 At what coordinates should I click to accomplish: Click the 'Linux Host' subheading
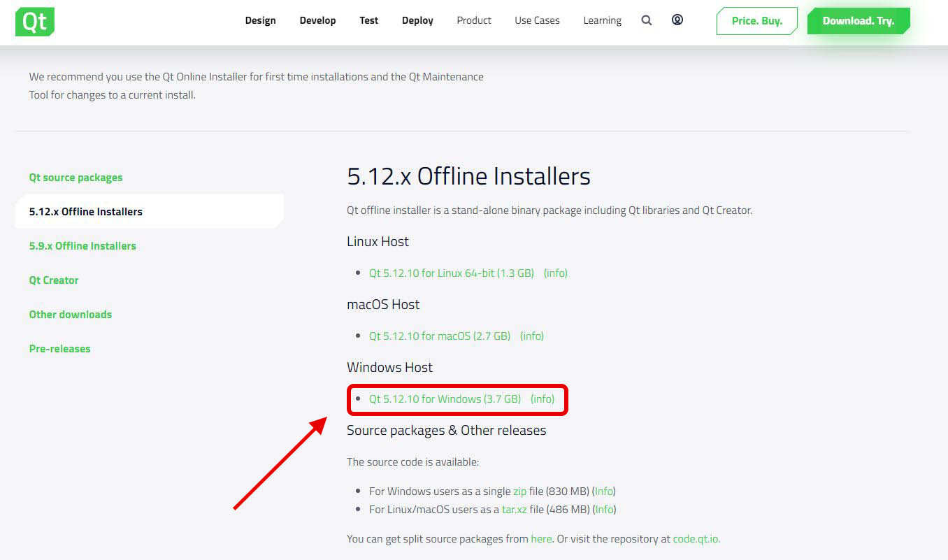378,242
